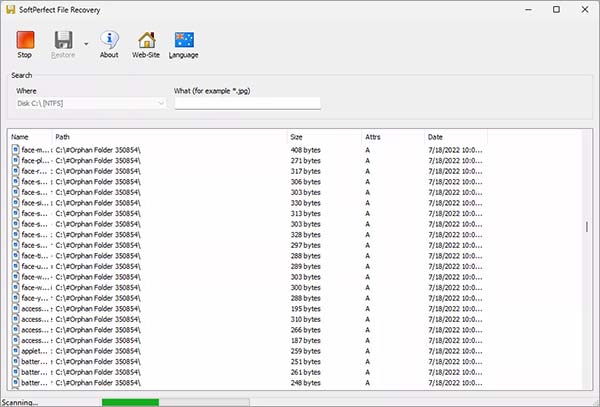Select the file icon in the 313 bytes row
Viewport: 600px width, 407px height.
coord(16,213)
